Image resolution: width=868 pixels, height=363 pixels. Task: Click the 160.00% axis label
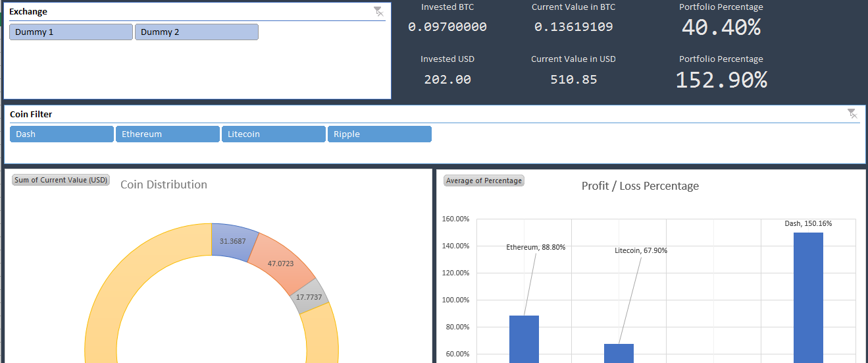coord(455,219)
